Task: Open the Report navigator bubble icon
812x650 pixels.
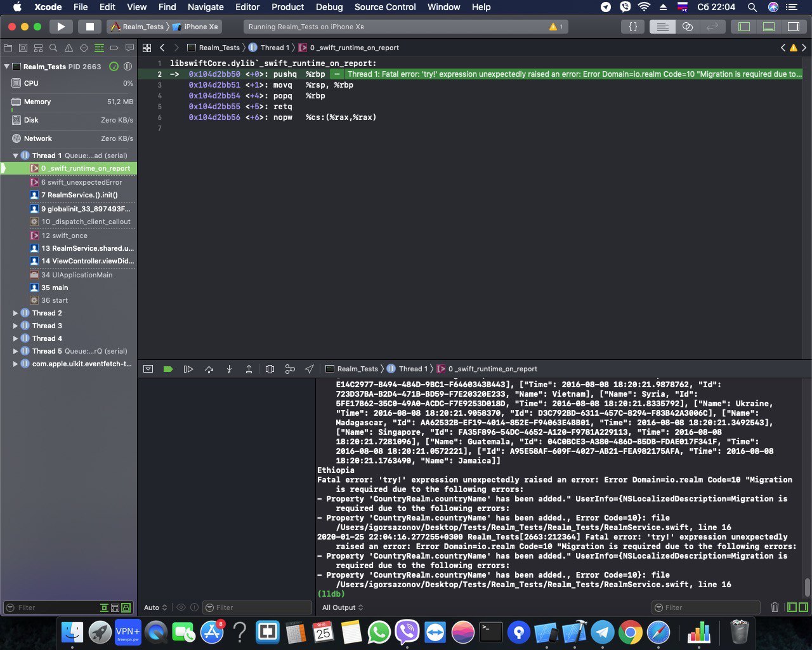Action: click(129, 48)
